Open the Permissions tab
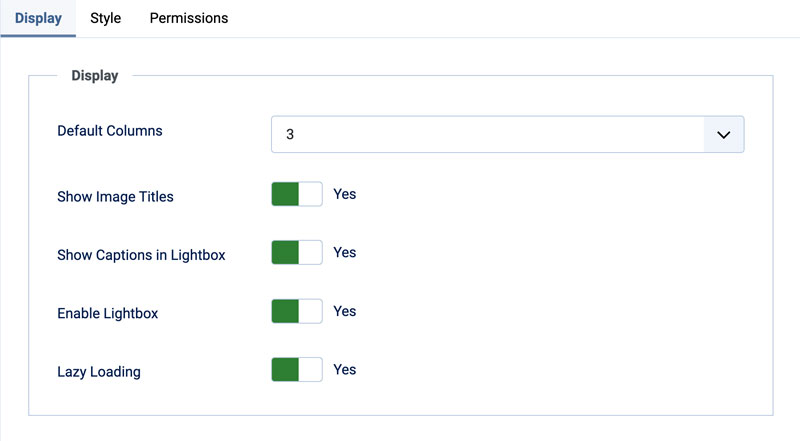This screenshot has height=441, width=800. 188,18
